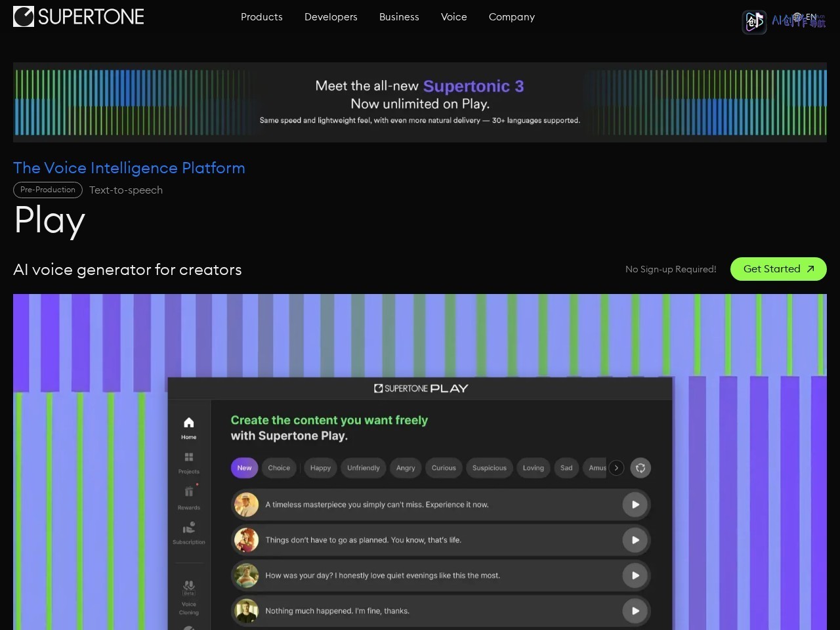The height and width of the screenshot is (630, 840).
Task: Open the Business menu
Action: coord(399,17)
